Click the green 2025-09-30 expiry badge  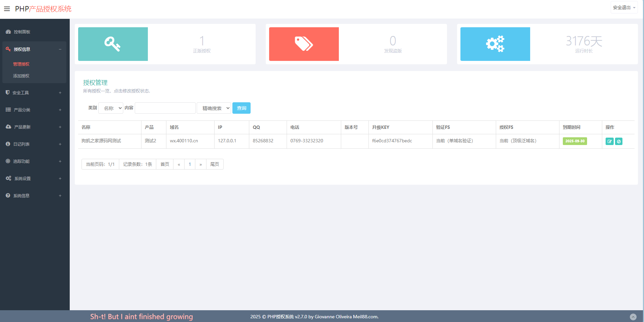(x=575, y=141)
